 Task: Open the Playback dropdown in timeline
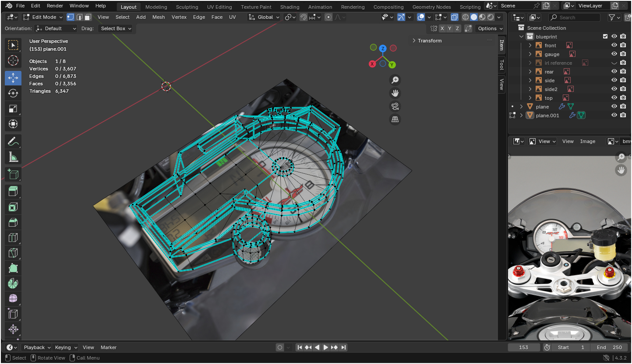click(x=36, y=347)
